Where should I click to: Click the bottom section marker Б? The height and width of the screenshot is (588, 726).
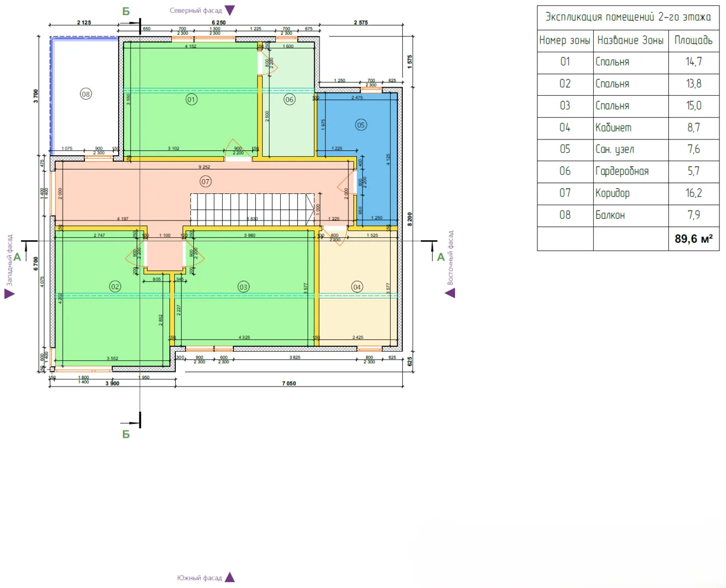point(126,434)
